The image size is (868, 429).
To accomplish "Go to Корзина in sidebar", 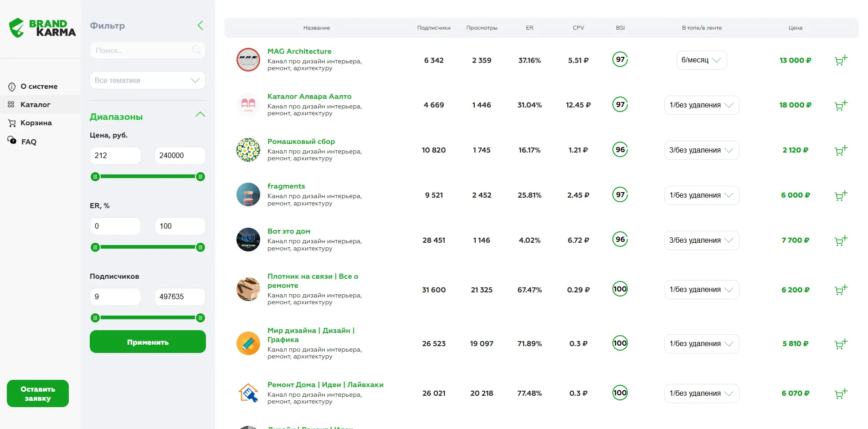I will pos(36,123).
